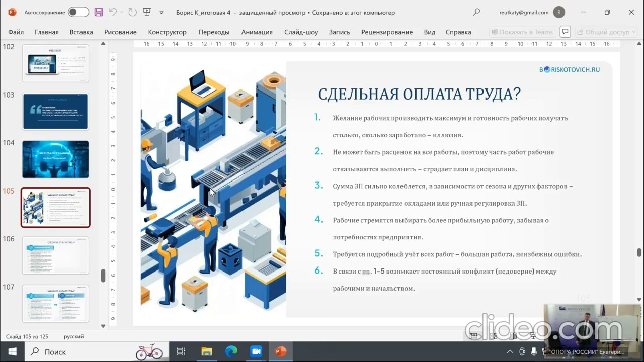Open Customize Quick Access Toolbar dropdown
Image resolution: width=644 pixels, height=362 pixels.
tap(162, 12)
